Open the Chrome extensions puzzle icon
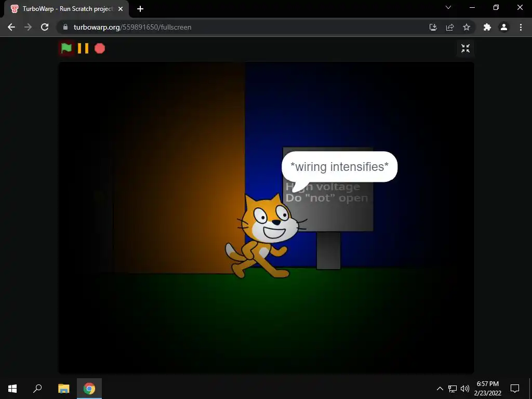Screen dimensions: 532x399 487,27
